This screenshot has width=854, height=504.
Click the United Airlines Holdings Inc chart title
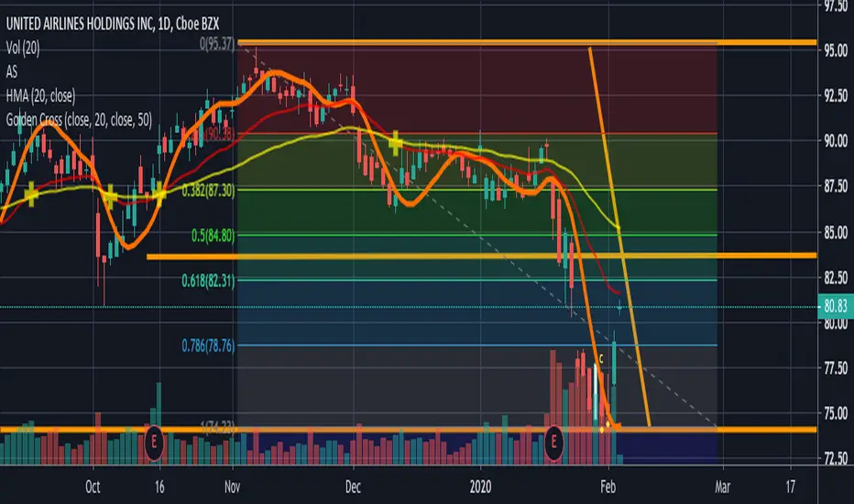tap(112, 24)
